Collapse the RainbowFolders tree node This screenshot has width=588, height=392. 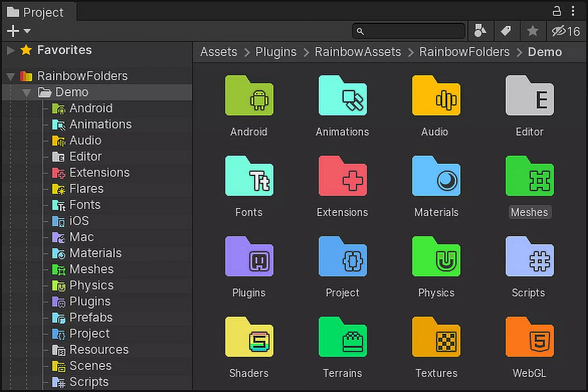[11, 76]
